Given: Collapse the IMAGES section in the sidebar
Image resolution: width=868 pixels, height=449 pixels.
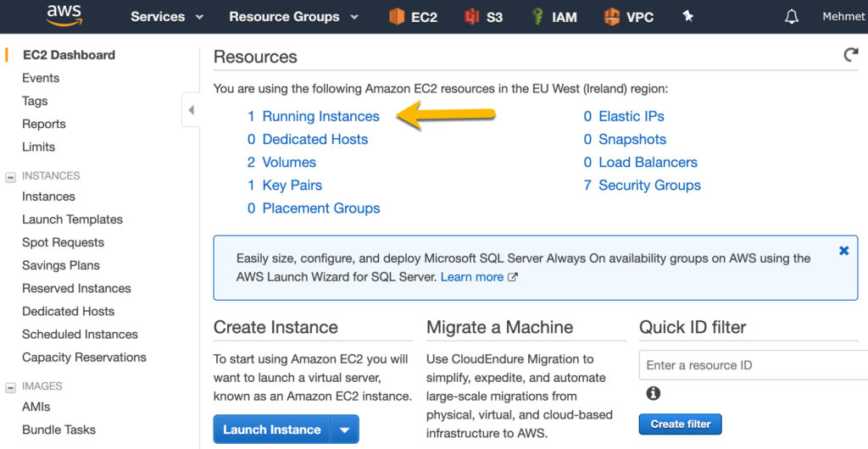Looking at the screenshot, I should pos(10,388).
